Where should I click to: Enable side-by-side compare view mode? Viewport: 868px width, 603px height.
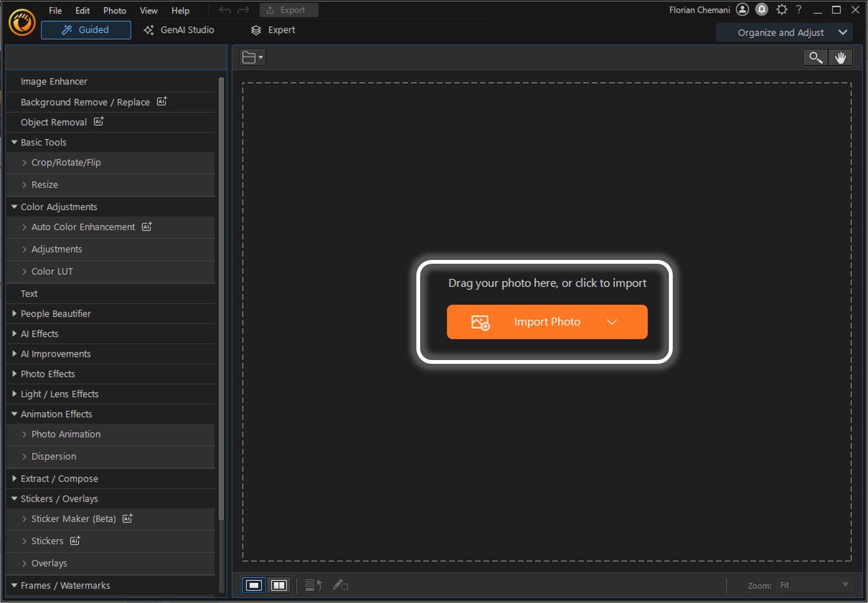279,585
